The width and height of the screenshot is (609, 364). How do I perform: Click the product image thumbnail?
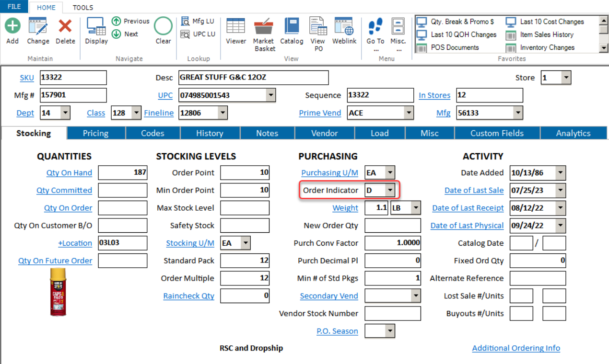pyautogui.click(x=58, y=292)
